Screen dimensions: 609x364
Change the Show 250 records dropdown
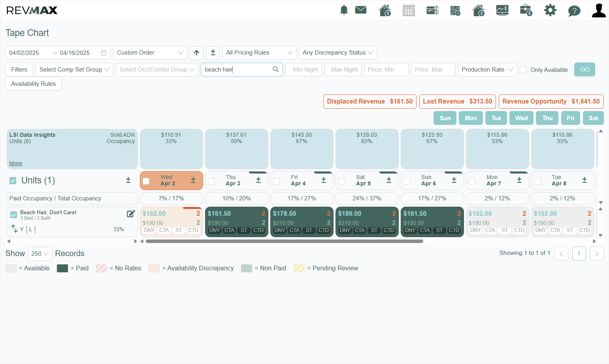[40, 254]
